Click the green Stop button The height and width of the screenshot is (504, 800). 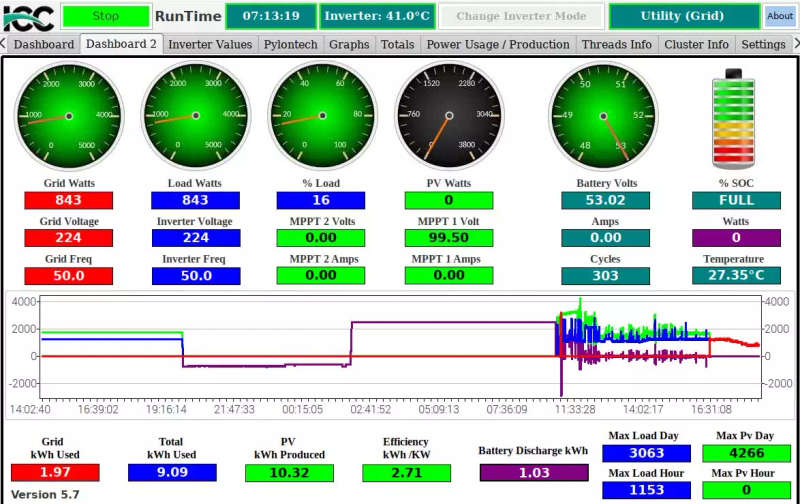[106, 16]
